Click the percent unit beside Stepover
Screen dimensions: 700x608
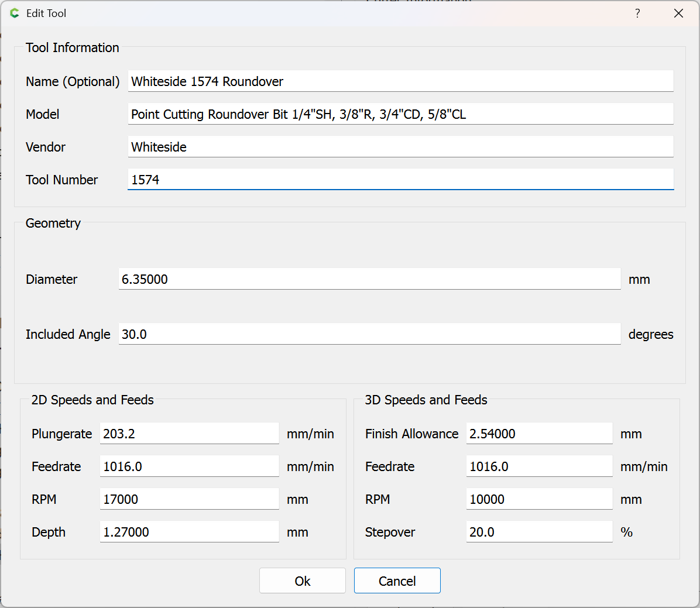click(x=626, y=532)
